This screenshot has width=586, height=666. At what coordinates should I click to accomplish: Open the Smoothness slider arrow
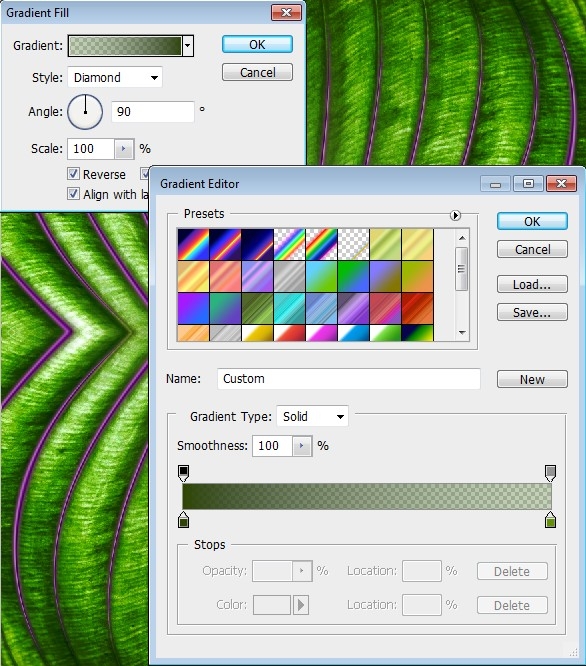click(302, 446)
